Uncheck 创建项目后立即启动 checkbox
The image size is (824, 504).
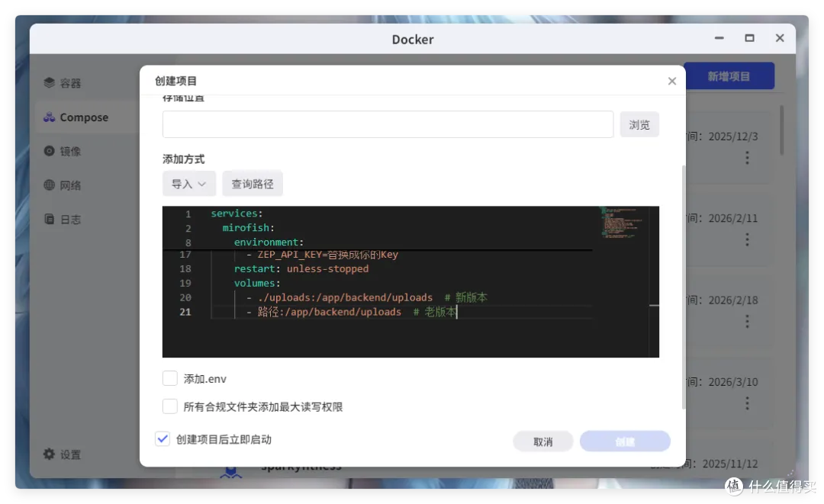point(163,439)
